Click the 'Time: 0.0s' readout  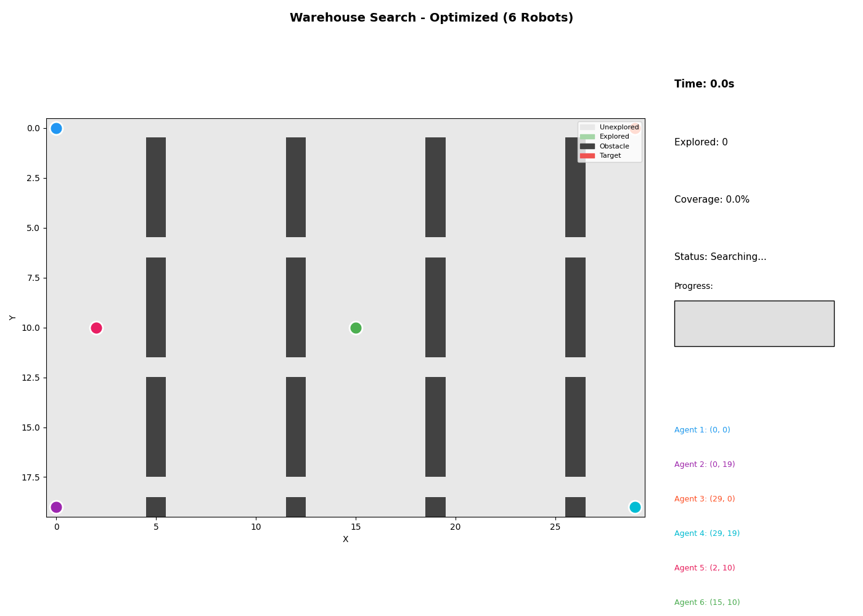pos(704,84)
